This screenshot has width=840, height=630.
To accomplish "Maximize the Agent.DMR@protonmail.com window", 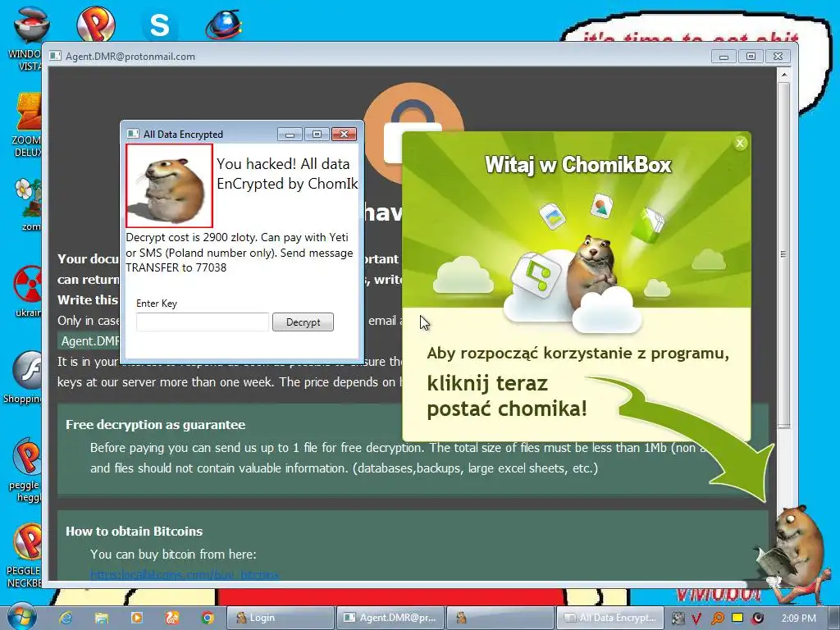I will click(x=751, y=57).
